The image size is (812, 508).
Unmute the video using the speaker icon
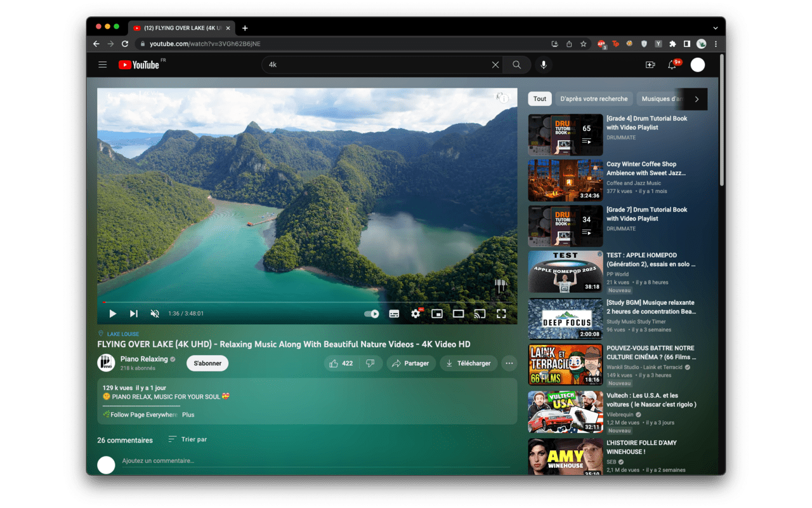[x=155, y=314]
